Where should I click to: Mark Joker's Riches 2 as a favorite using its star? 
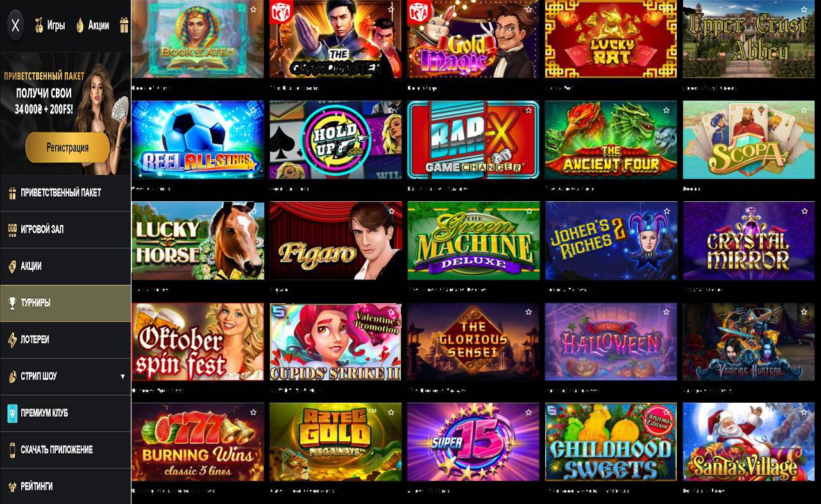pos(666,211)
